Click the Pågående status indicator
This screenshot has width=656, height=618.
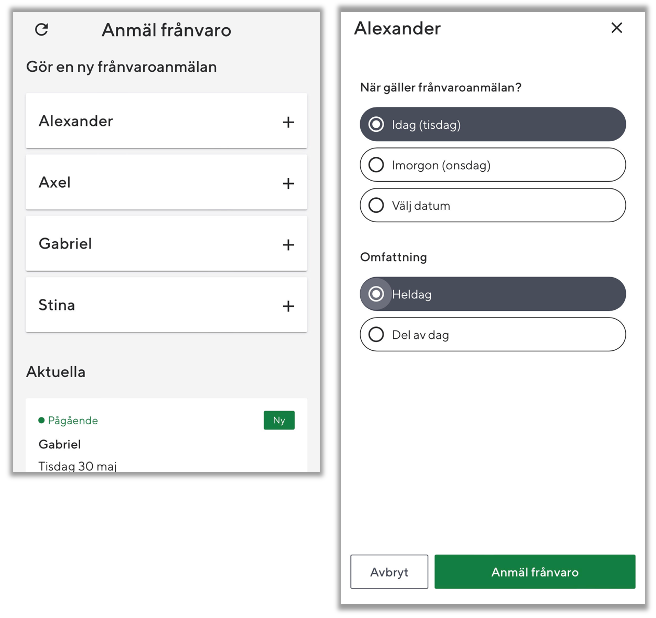69,421
